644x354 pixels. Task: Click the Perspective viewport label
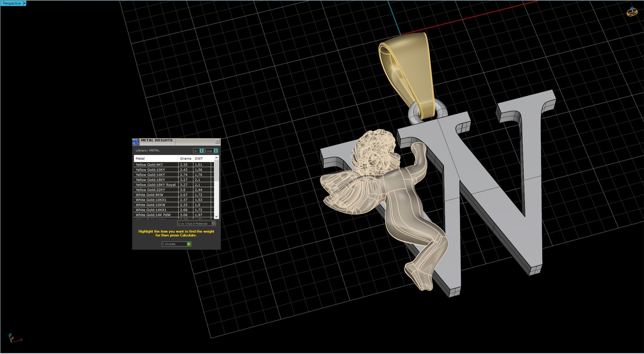11,3
